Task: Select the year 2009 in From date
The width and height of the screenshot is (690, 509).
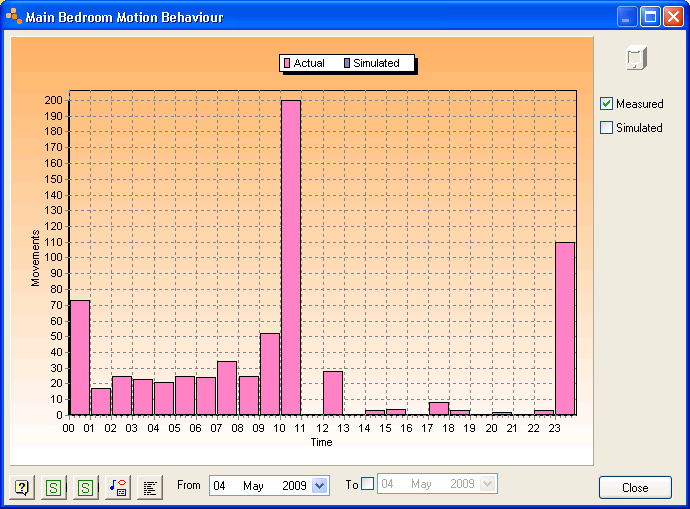Action: pos(294,485)
